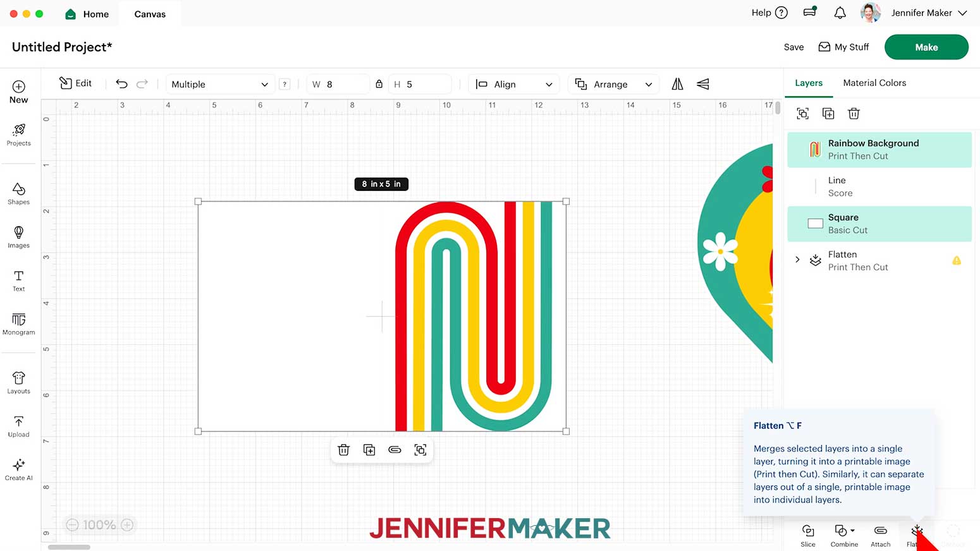Open the notifications bell
The width and height of the screenshot is (980, 551).
(840, 13)
